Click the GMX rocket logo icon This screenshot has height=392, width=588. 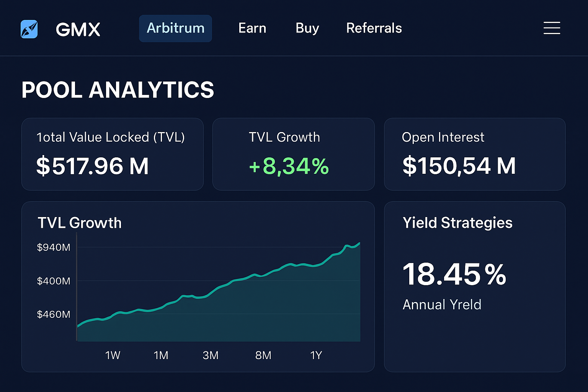(x=29, y=28)
